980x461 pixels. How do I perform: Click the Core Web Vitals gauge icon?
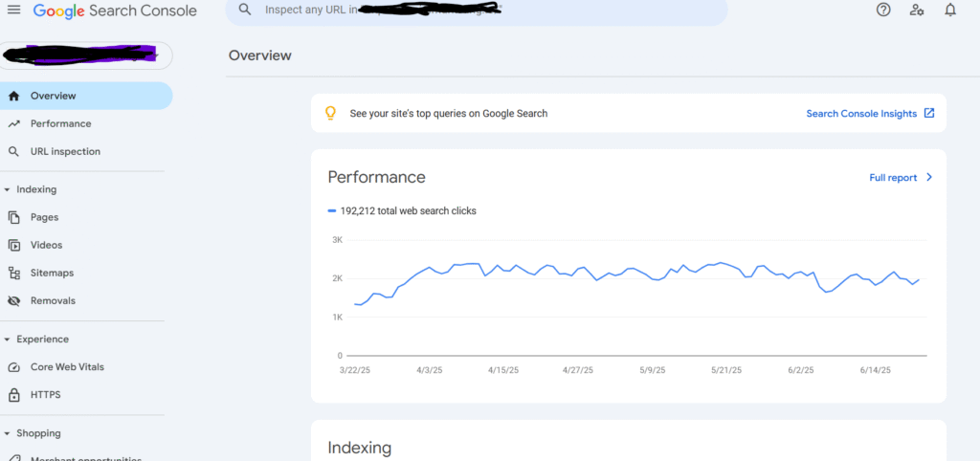[x=14, y=367]
